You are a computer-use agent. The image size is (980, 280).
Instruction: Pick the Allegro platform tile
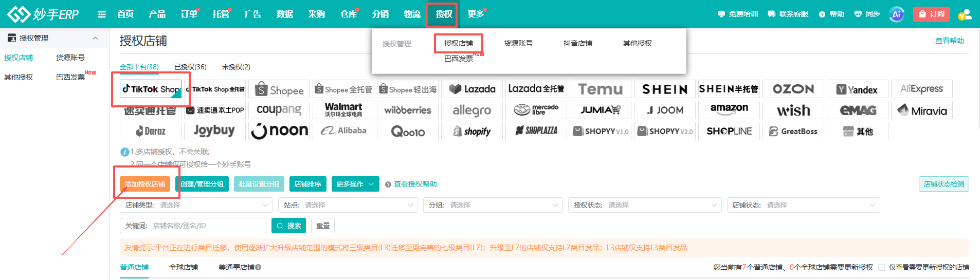pyautogui.click(x=472, y=110)
